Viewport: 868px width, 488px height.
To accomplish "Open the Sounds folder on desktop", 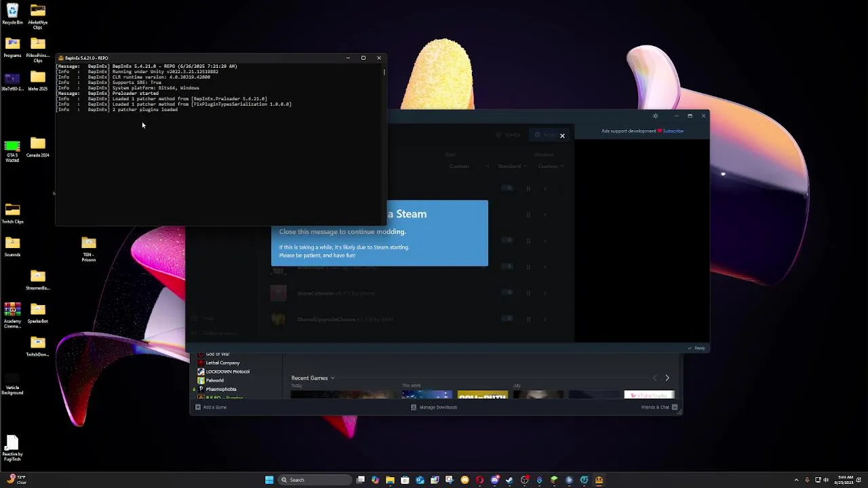I will 12,247.
